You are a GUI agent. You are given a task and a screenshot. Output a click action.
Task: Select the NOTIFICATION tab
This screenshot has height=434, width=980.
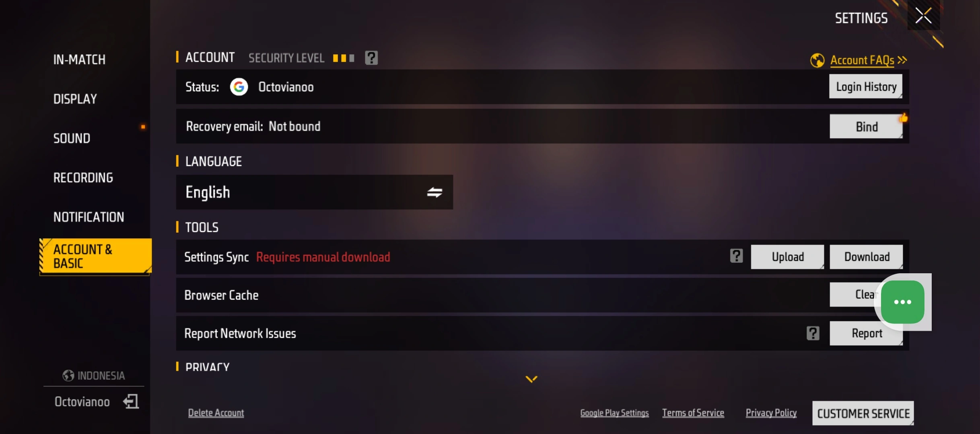pyautogui.click(x=89, y=217)
